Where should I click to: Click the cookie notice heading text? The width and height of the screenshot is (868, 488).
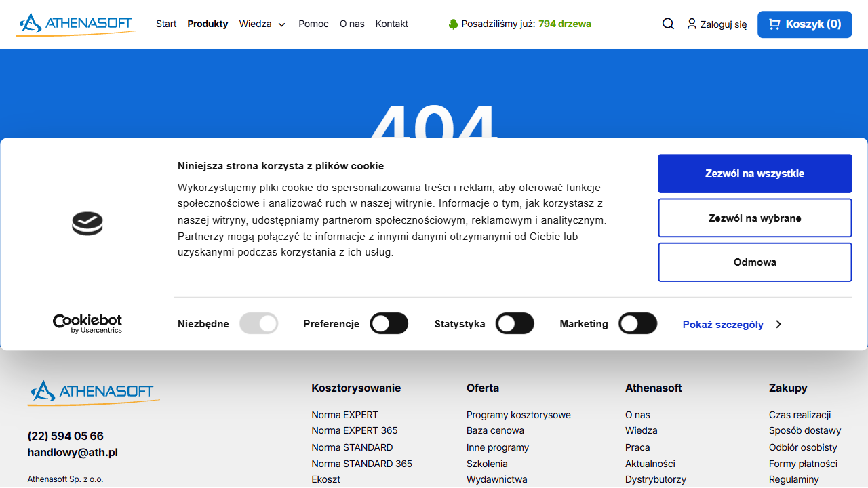pyautogui.click(x=281, y=166)
